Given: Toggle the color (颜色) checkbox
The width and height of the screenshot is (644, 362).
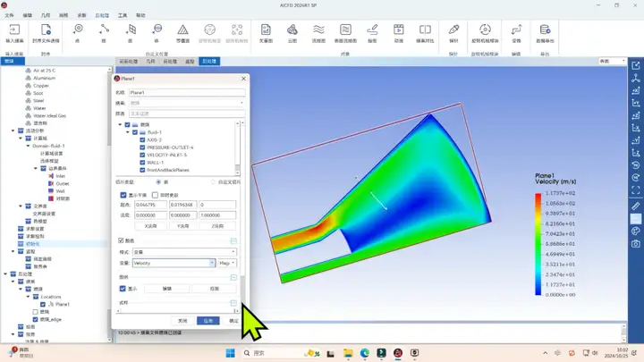Looking at the screenshot, I should click(x=121, y=240).
